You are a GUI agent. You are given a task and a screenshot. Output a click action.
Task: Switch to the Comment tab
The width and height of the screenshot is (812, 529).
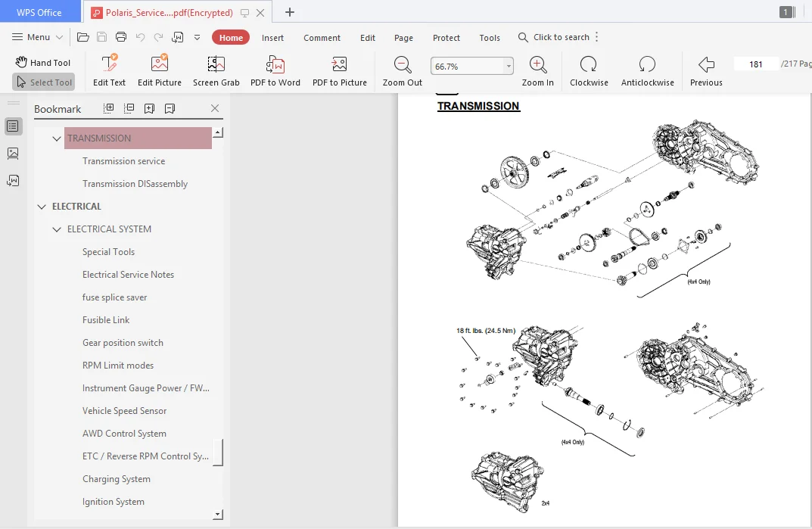[x=322, y=38]
